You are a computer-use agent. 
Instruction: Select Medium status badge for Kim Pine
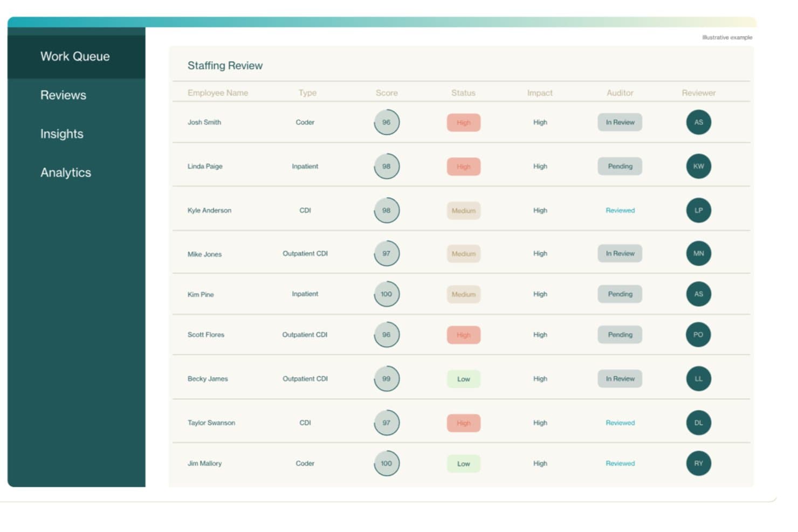tap(464, 294)
